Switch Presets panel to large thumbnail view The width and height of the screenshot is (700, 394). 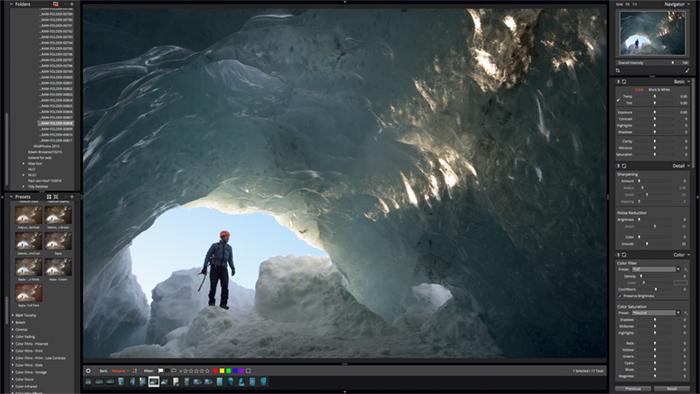pos(56,197)
